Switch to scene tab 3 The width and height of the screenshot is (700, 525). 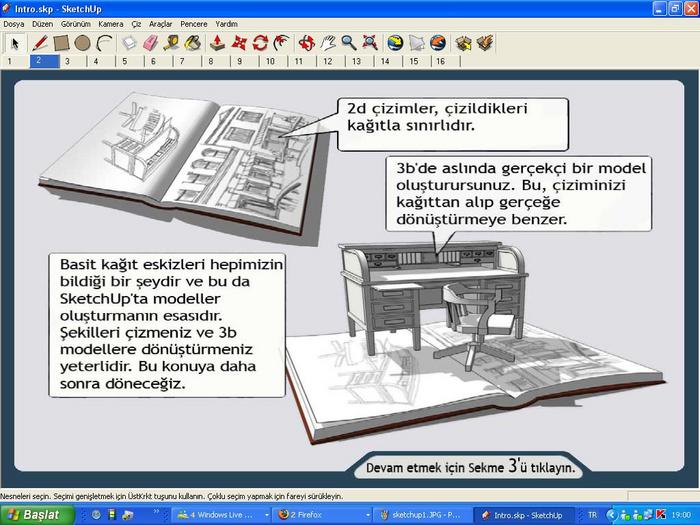coord(68,61)
